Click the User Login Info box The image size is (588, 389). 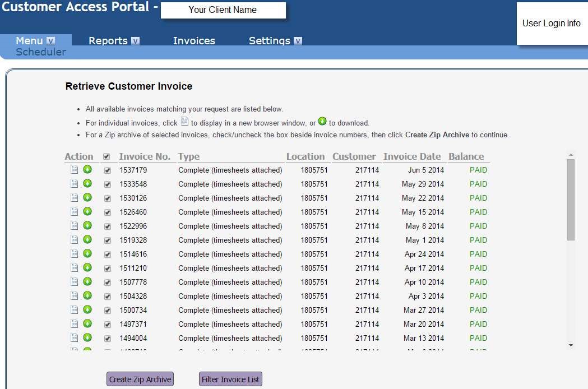click(552, 23)
